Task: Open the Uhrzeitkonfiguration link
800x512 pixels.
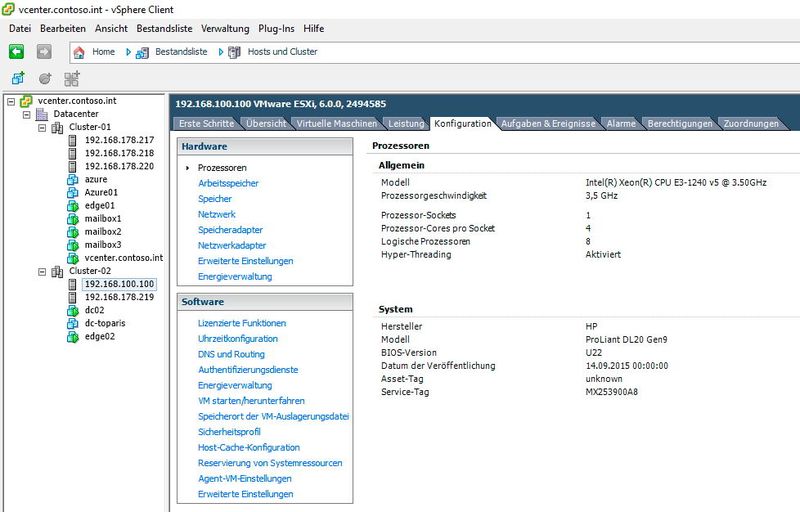Action: (238, 339)
